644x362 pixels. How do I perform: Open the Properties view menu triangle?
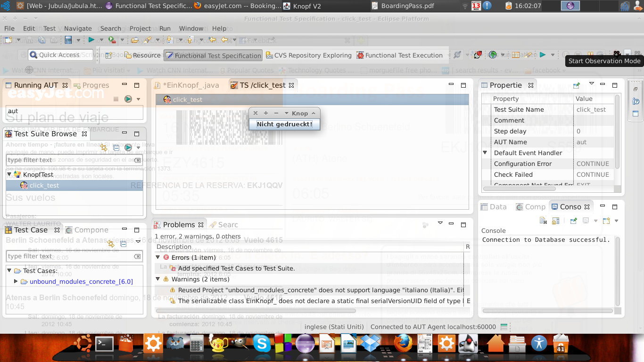point(592,84)
